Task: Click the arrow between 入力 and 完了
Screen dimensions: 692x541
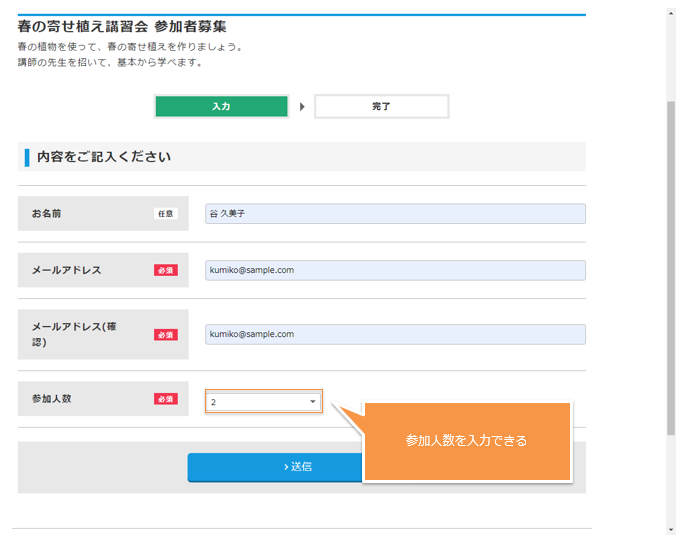Action: tap(302, 106)
